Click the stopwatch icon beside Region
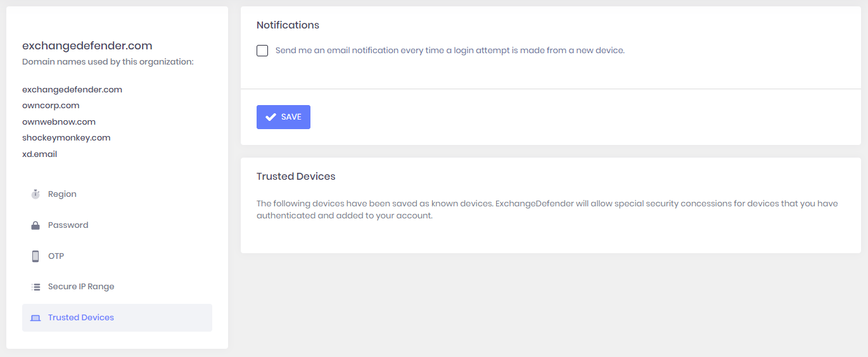 (35, 194)
